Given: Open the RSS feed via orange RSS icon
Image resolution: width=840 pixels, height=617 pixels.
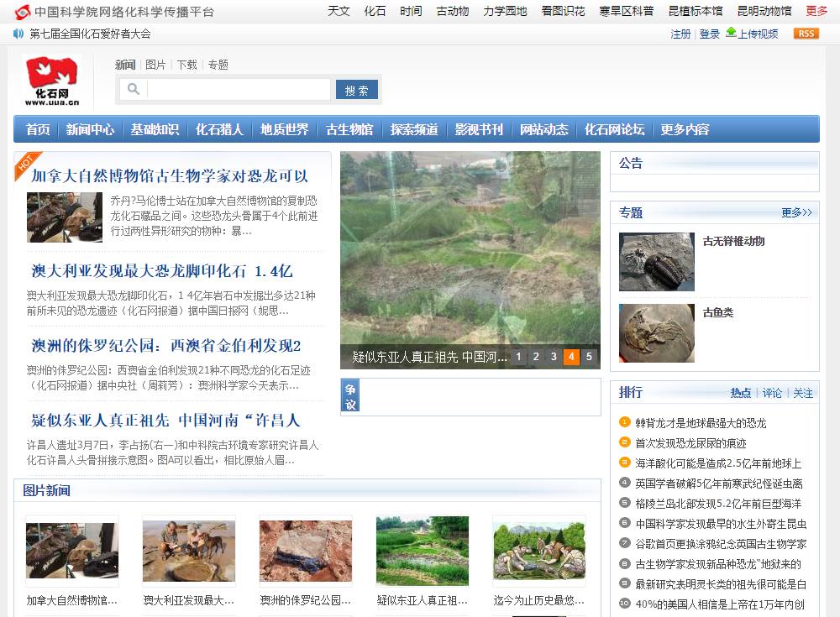Looking at the screenshot, I should coord(806,34).
